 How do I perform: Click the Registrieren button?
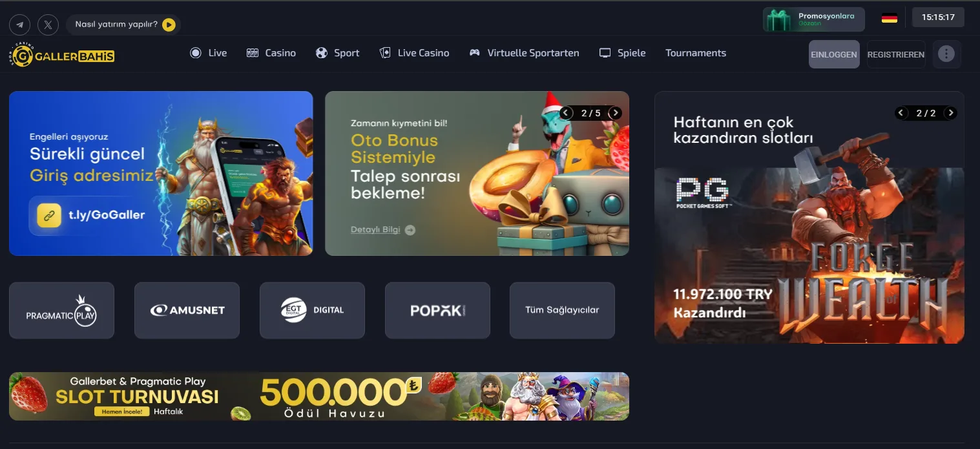click(x=896, y=54)
